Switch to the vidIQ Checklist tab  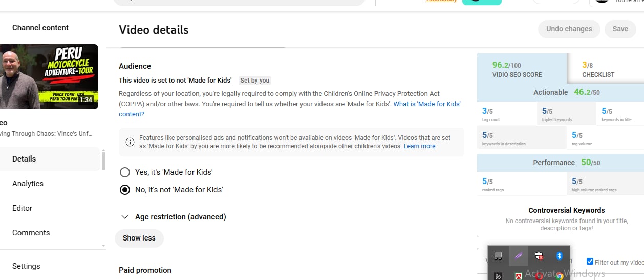pos(598,69)
